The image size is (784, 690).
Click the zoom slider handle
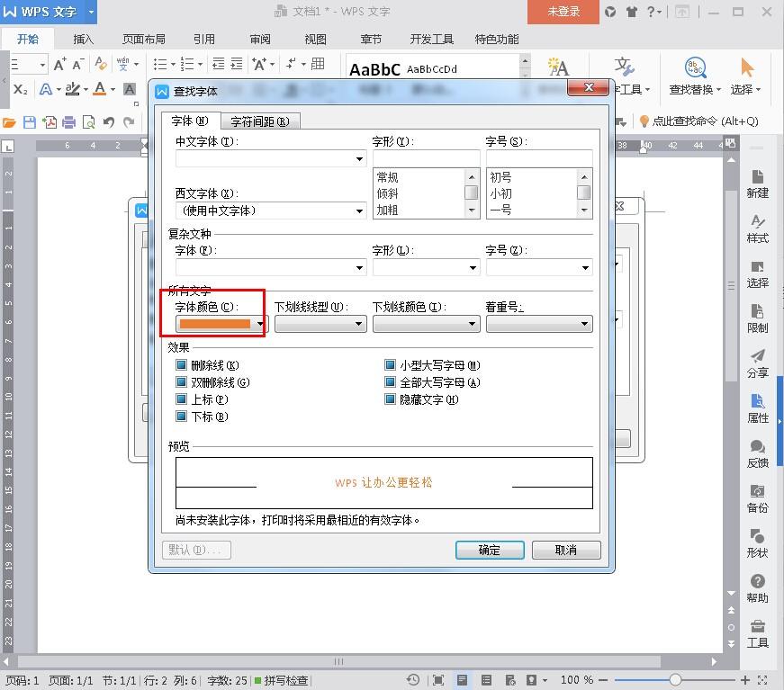(675, 680)
